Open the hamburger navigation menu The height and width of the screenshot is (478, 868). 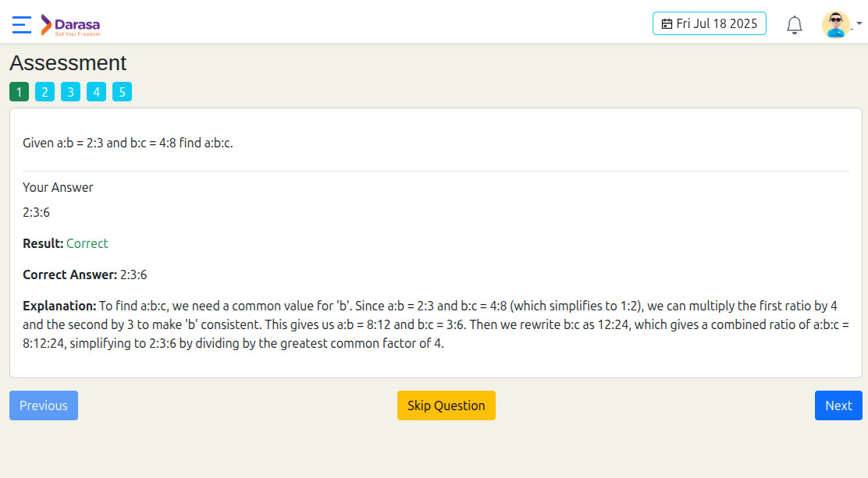pos(22,25)
